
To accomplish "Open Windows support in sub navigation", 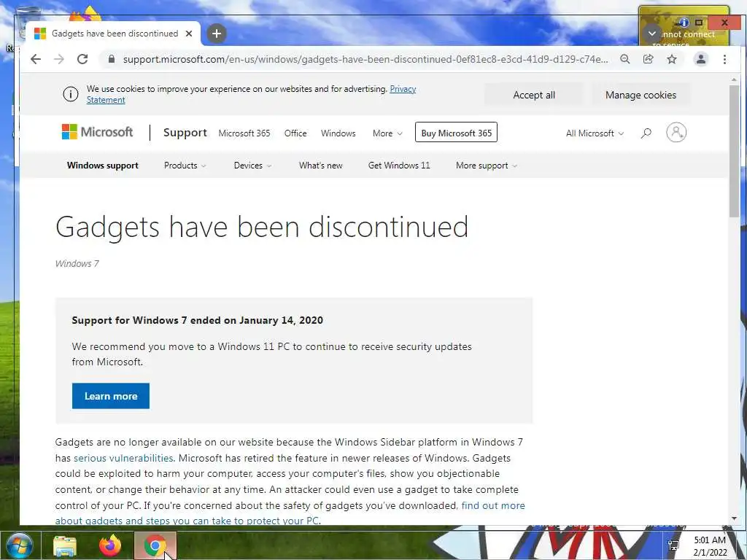I will click(x=102, y=166).
